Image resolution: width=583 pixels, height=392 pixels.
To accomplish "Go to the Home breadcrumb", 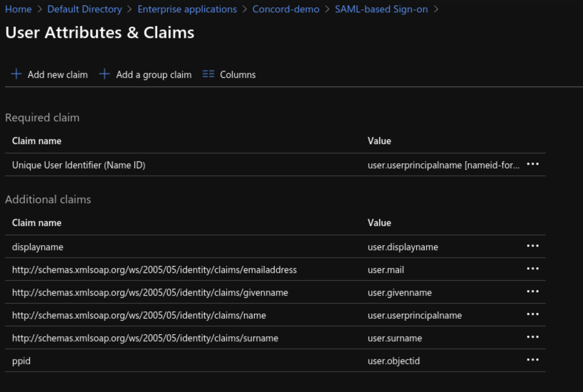I will point(18,9).
